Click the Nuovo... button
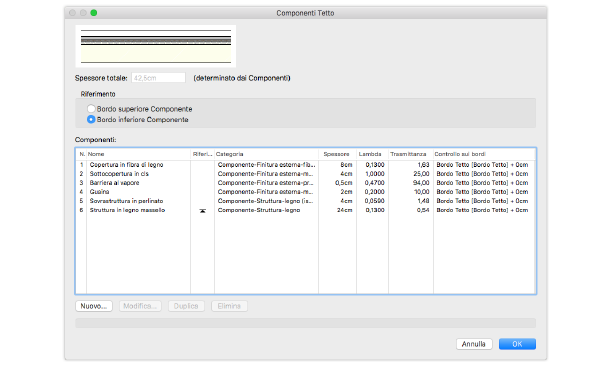Image resolution: width=607 pixels, height=367 pixels. point(94,306)
